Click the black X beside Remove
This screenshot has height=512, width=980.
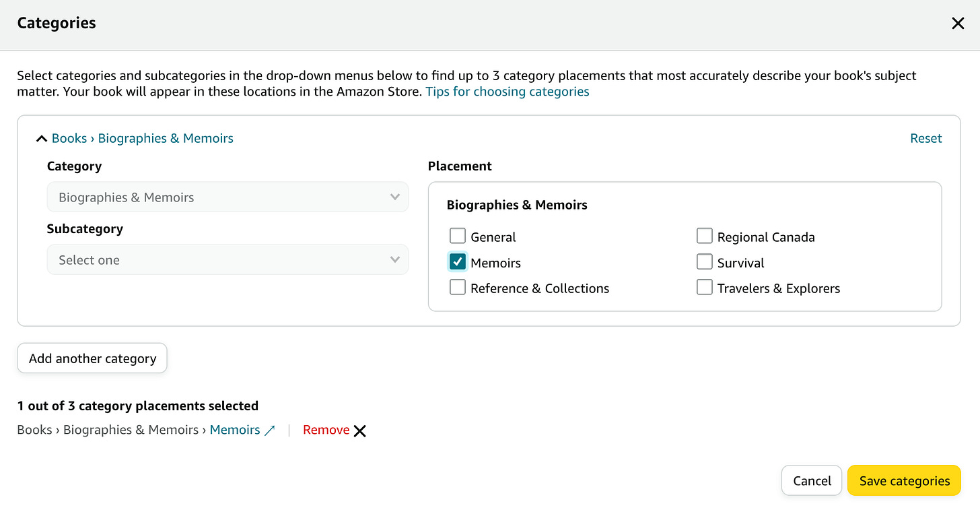click(x=360, y=431)
